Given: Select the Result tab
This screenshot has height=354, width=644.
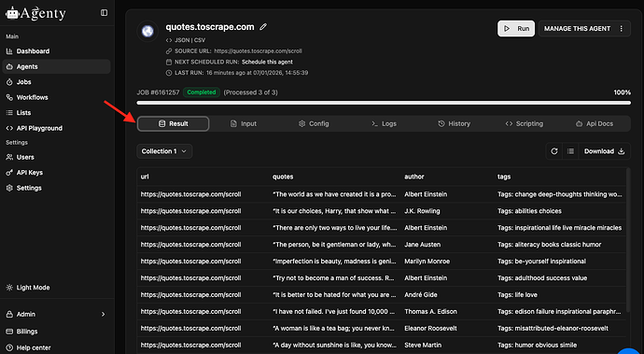Looking at the screenshot, I should point(173,123).
